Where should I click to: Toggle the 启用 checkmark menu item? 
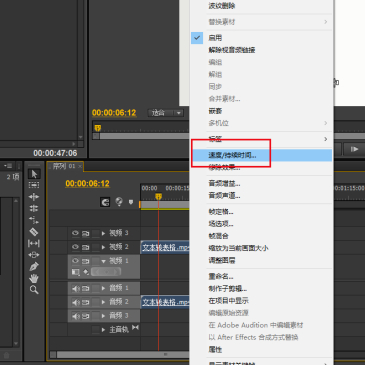[x=262, y=38]
